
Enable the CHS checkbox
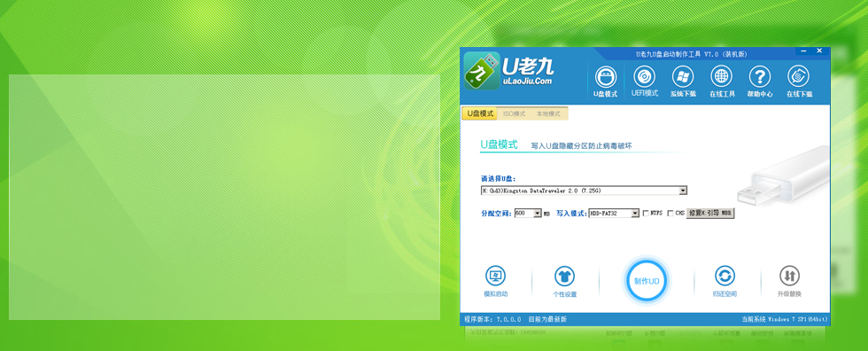click(x=670, y=213)
